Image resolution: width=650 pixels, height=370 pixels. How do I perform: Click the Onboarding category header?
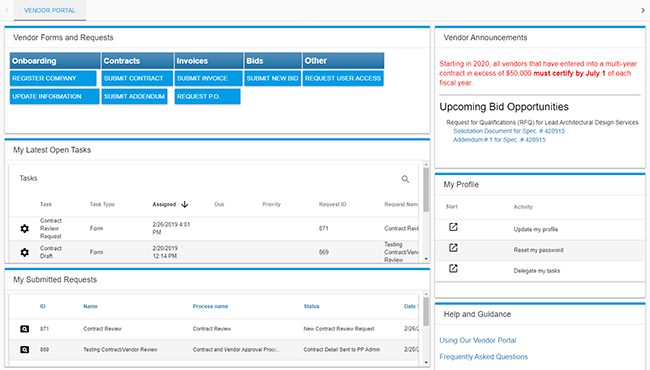[55, 60]
